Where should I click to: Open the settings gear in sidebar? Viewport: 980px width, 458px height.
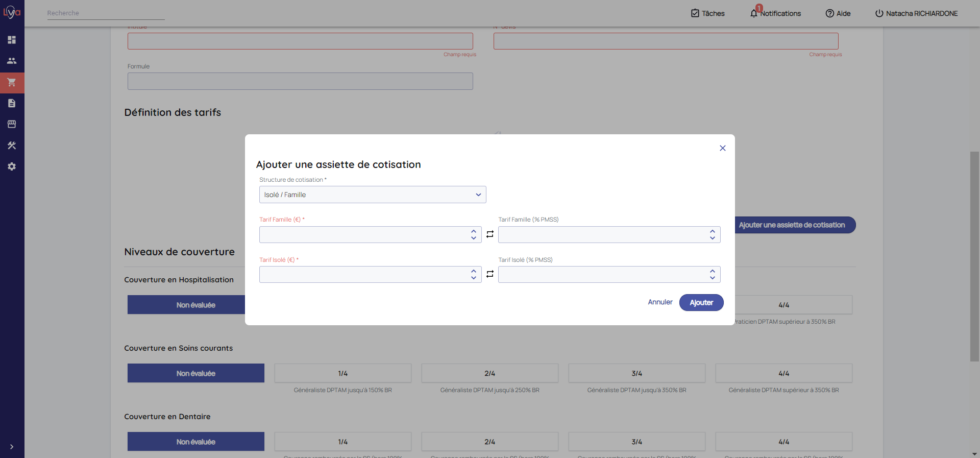(x=12, y=166)
